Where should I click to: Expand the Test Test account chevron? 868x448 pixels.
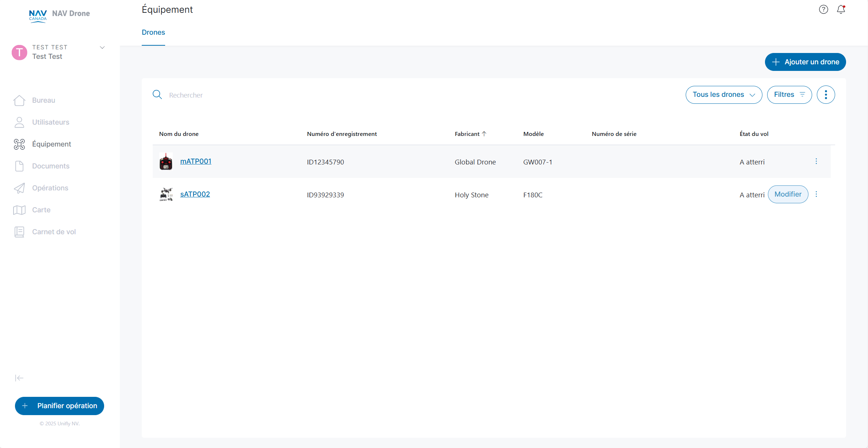[x=102, y=48]
